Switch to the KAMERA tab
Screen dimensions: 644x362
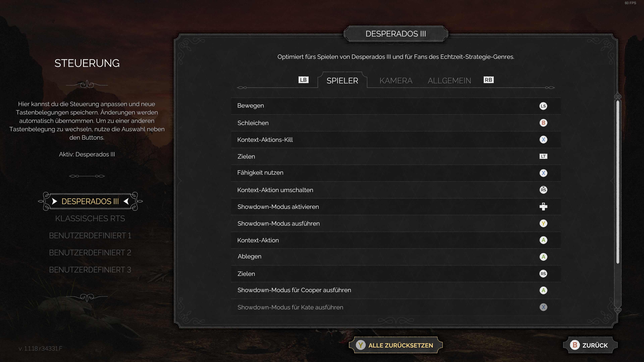[x=396, y=81]
